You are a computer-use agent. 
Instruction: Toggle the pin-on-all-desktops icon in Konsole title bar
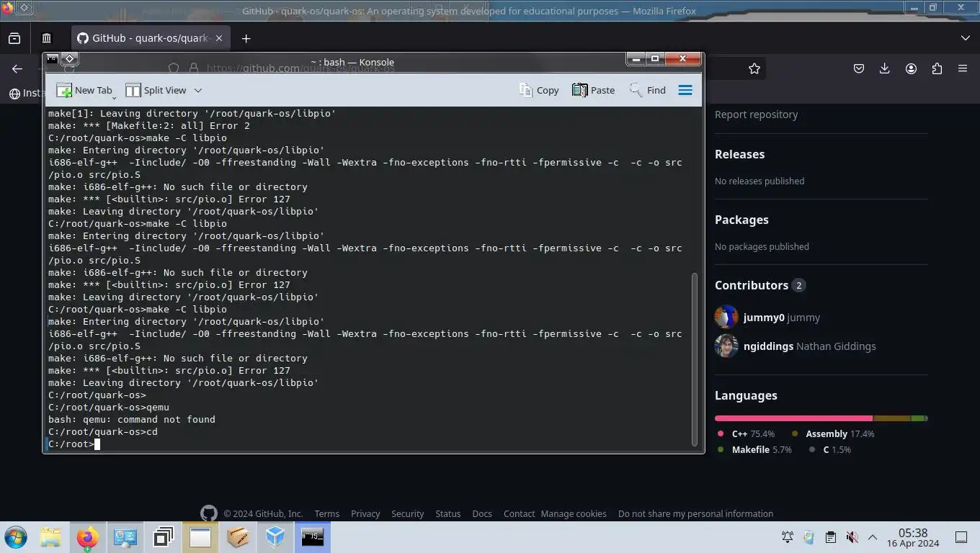(x=70, y=59)
